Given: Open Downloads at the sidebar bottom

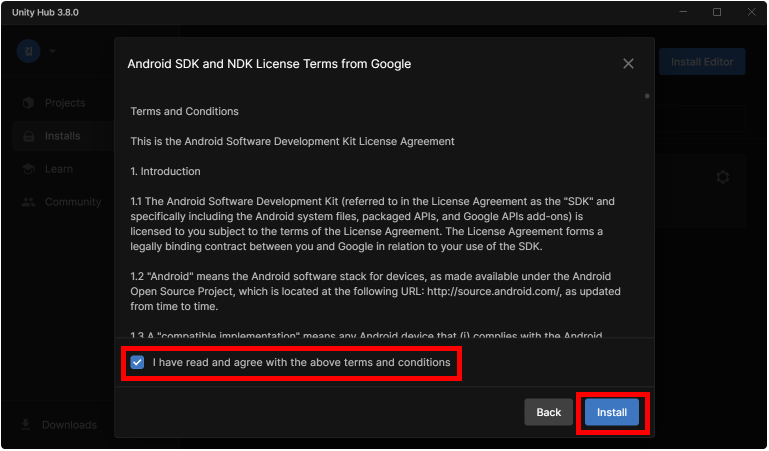Looking at the screenshot, I should (69, 425).
